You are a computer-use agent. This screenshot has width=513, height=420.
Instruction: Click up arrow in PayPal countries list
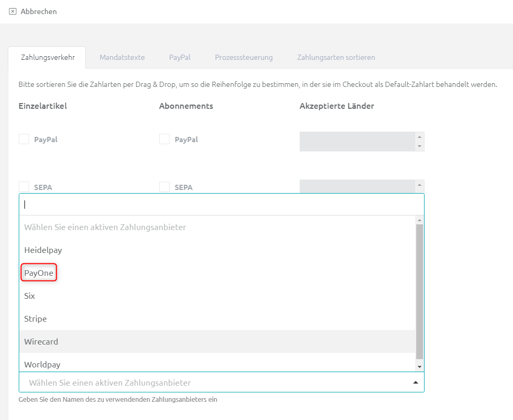tap(419, 137)
